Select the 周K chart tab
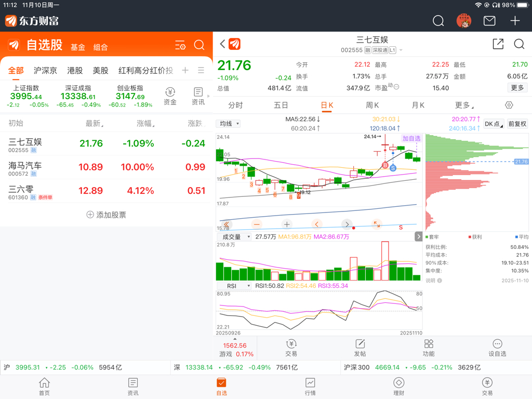The height and width of the screenshot is (399, 532). [372, 105]
